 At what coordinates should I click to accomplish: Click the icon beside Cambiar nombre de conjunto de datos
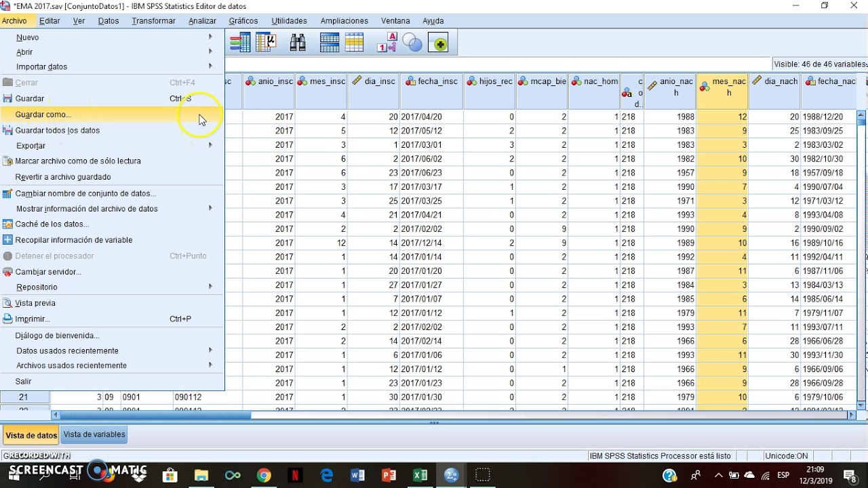pyautogui.click(x=8, y=193)
